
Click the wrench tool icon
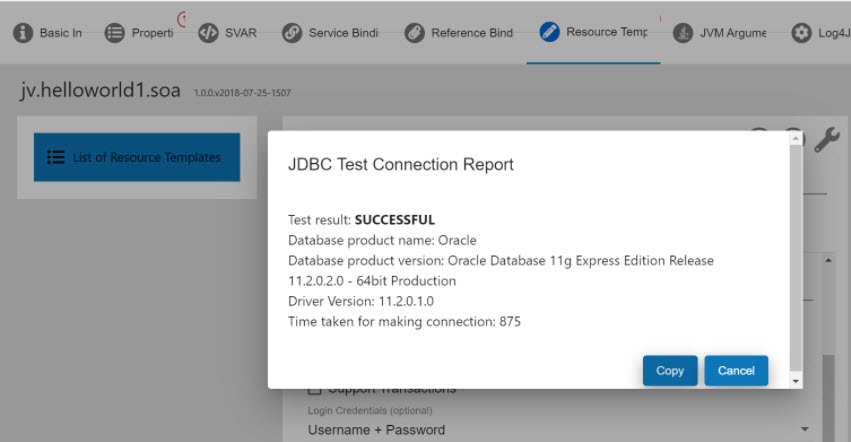(826, 140)
